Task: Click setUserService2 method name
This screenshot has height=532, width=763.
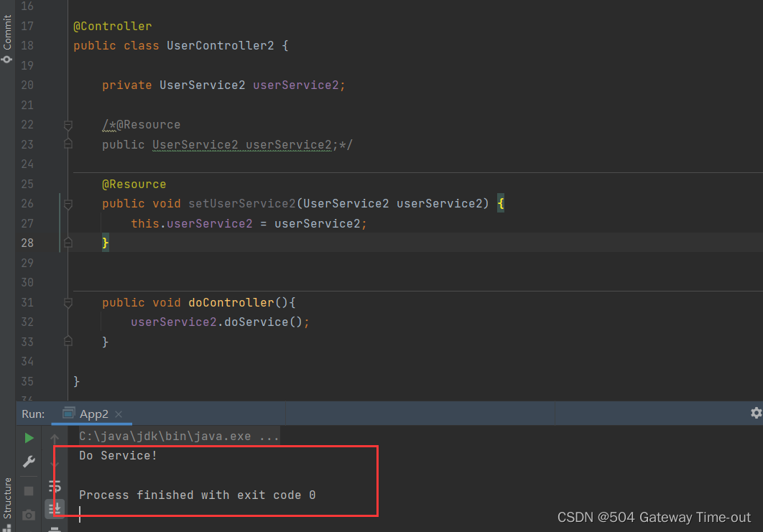Action: (x=242, y=204)
